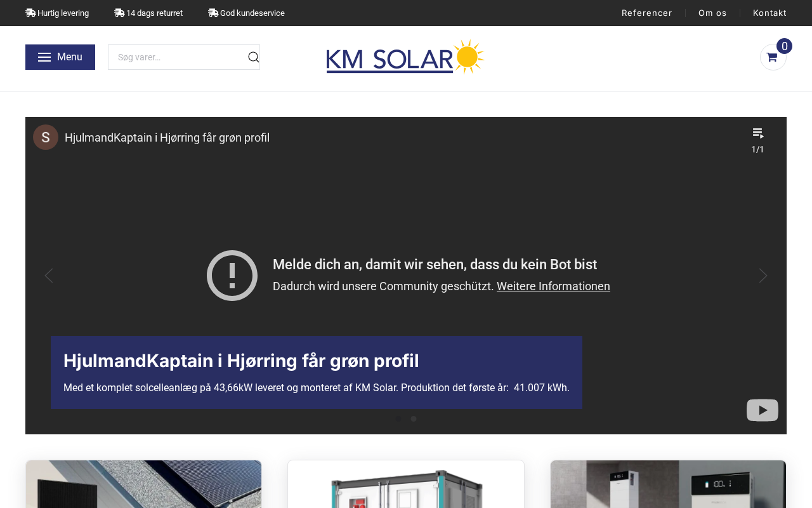Open the battery storage product image
This screenshot has height=508, width=812.
point(669,484)
